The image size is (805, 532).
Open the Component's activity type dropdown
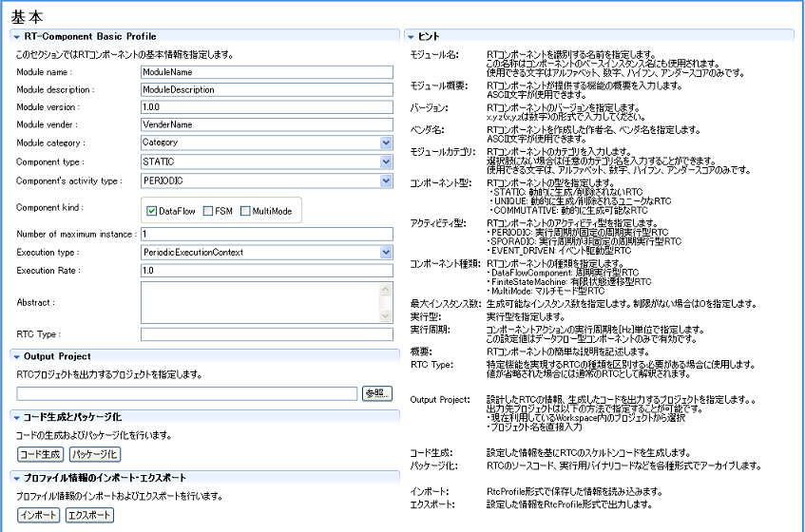point(386,180)
